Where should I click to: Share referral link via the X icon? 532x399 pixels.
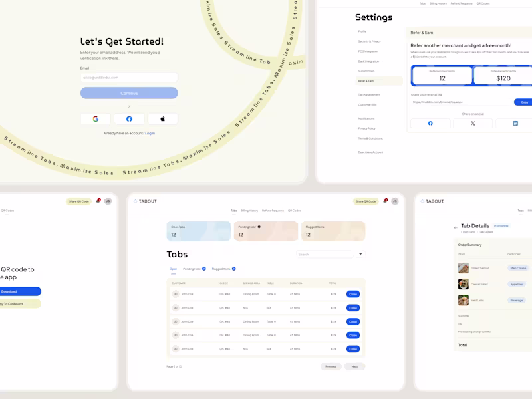473,124
